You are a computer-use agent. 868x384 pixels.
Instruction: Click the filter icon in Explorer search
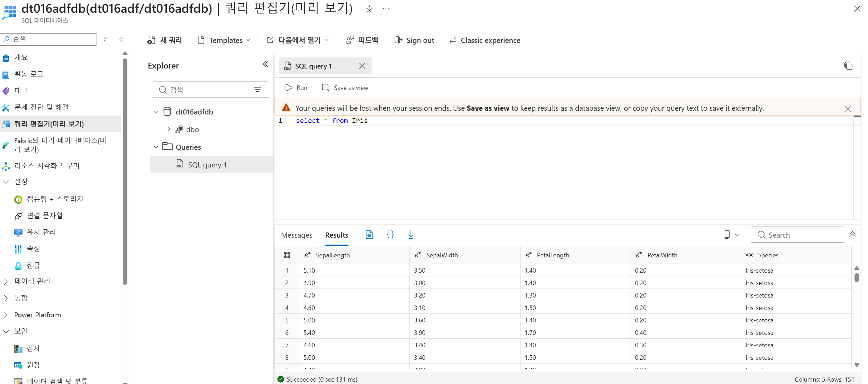pyautogui.click(x=257, y=90)
